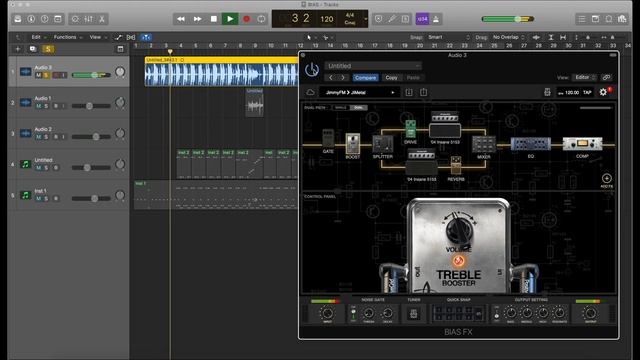This screenshot has width=640, height=360.
Task: Open the Library panel icon
Action: pos(18,19)
